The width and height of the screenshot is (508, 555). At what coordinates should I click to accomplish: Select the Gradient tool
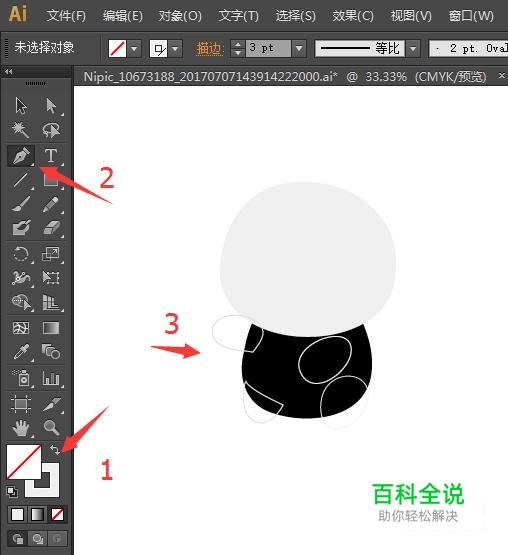[x=51, y=328]
